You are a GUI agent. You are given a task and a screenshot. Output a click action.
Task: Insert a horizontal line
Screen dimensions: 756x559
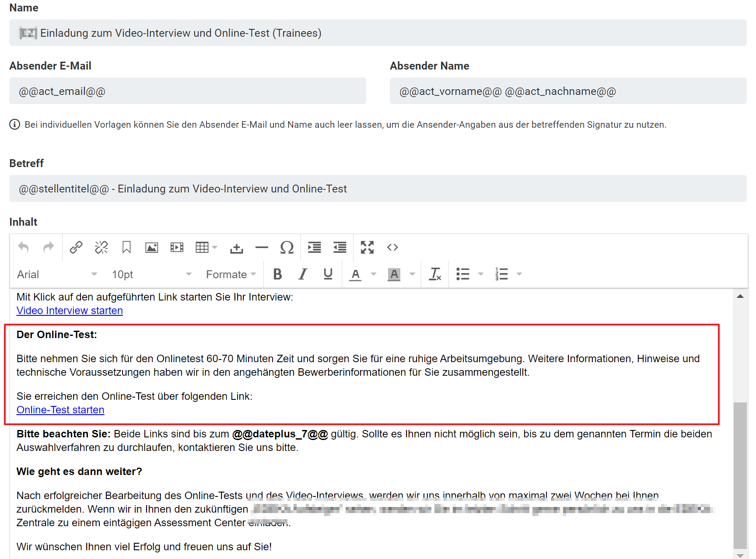tap(262, 248)
